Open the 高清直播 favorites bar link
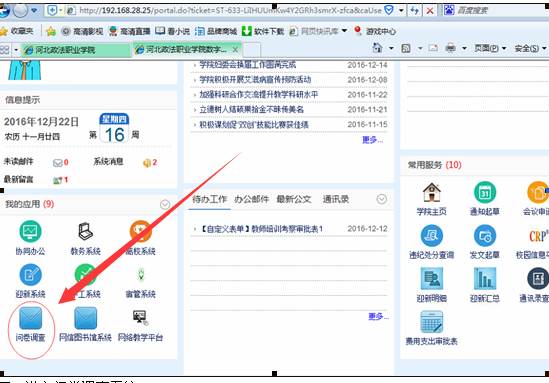Image resolution: width=549 pixels, height=383 pixels. point(130,32)
